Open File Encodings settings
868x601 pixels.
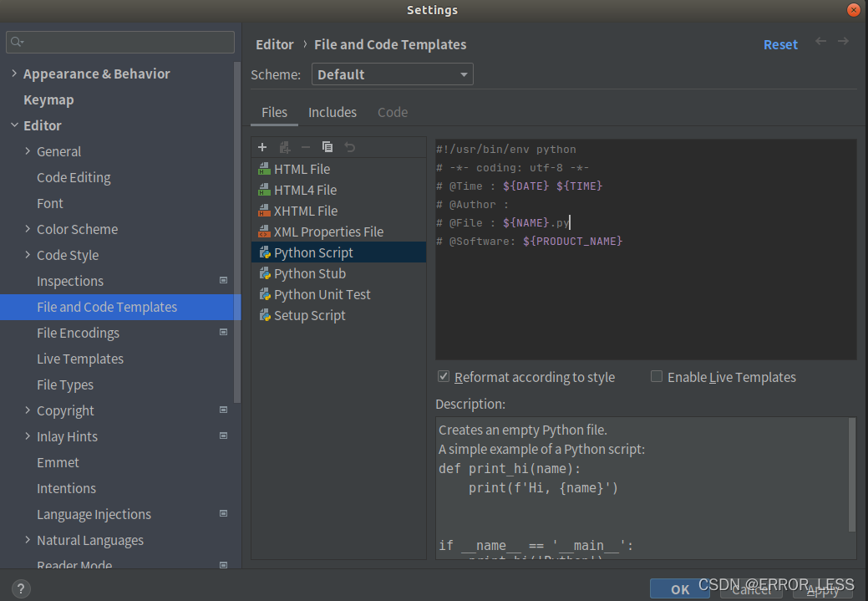78,333
